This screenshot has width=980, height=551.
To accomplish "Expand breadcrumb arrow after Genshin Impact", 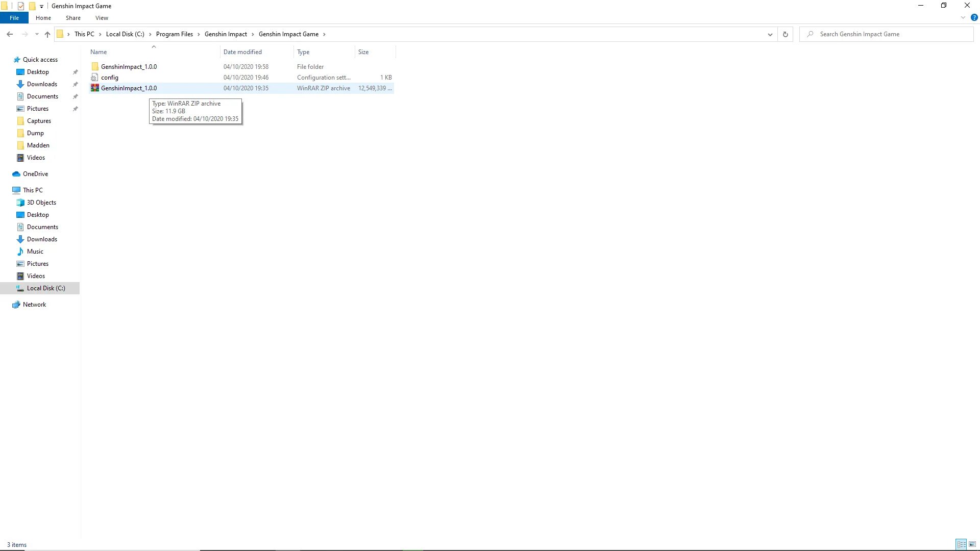I will (x=253, y=34).
